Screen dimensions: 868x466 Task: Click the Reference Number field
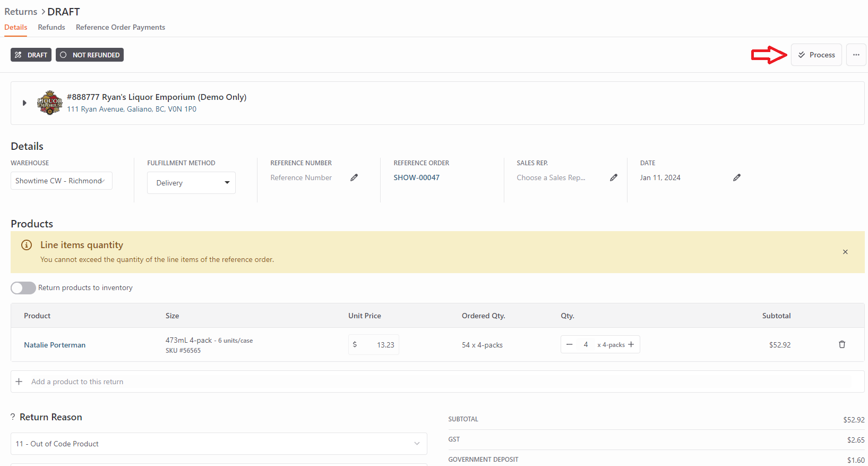pos(301,177)
